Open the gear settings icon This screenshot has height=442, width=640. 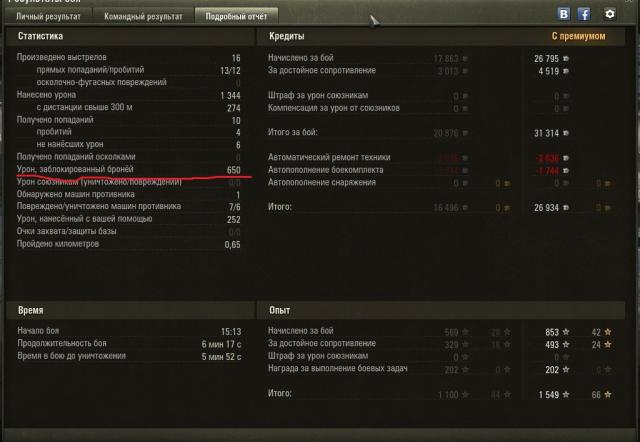[x=609, y=14]
